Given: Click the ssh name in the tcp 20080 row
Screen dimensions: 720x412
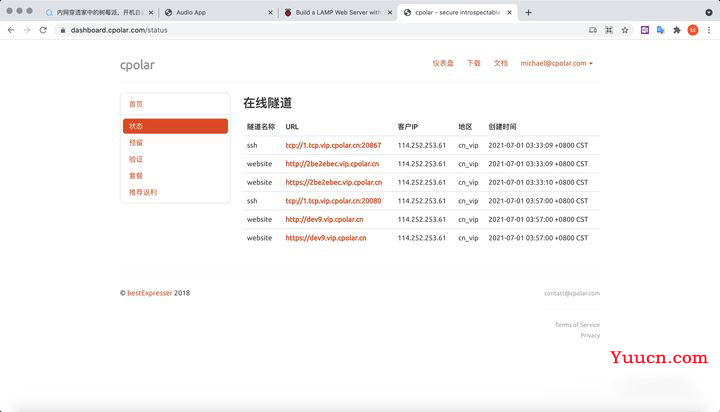Looking at the screenshot, I should click(x=252, y=201).
